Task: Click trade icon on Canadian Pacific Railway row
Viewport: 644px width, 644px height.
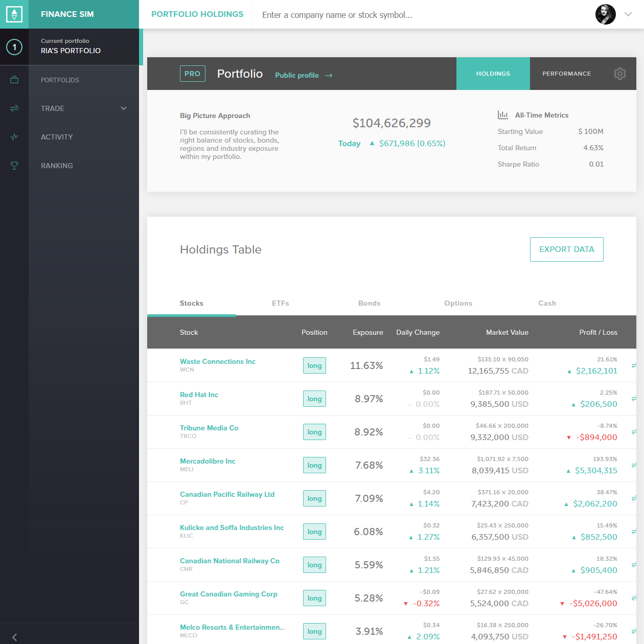Action: (x=634, y=498)
